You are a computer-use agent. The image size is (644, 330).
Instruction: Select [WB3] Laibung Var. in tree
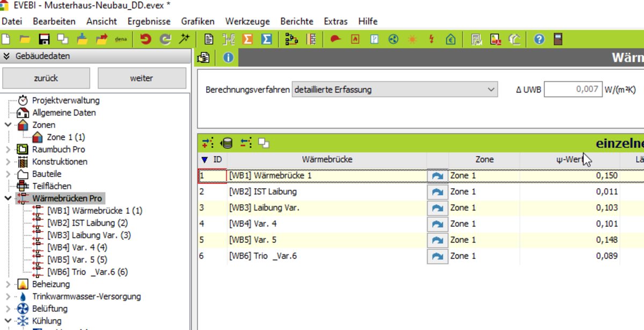[x=89, y=235]
